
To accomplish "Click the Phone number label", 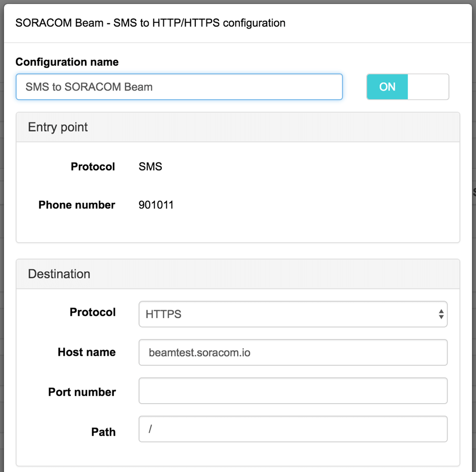I will tap(76, 205).
